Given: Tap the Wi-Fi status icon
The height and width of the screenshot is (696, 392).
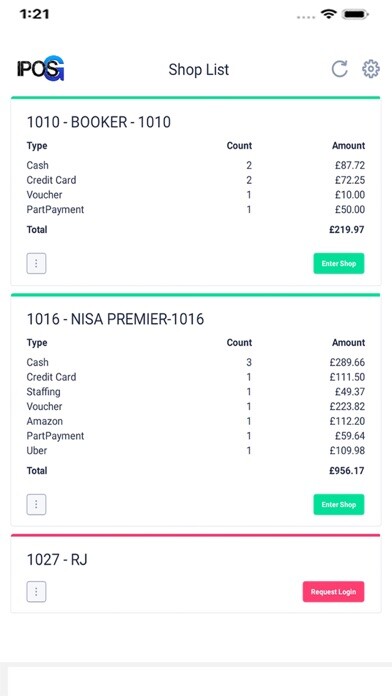Looking at the screenshot, I should (x=329, y=14).
